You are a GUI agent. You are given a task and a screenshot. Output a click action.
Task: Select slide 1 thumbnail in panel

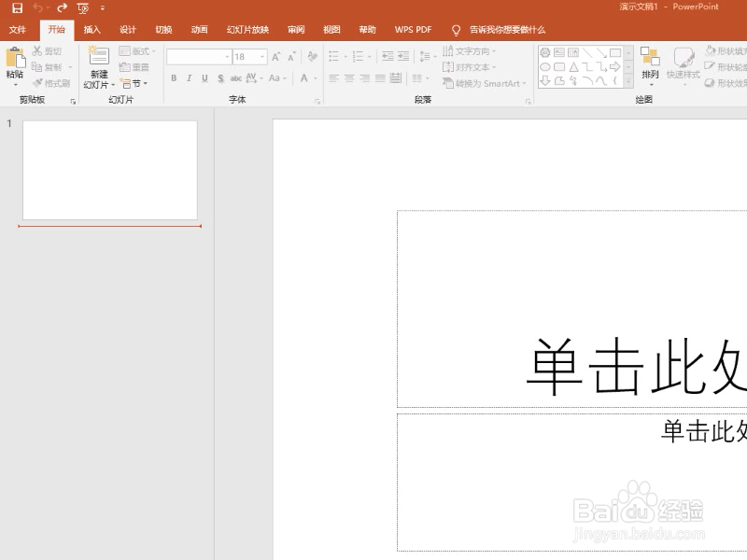110,170
